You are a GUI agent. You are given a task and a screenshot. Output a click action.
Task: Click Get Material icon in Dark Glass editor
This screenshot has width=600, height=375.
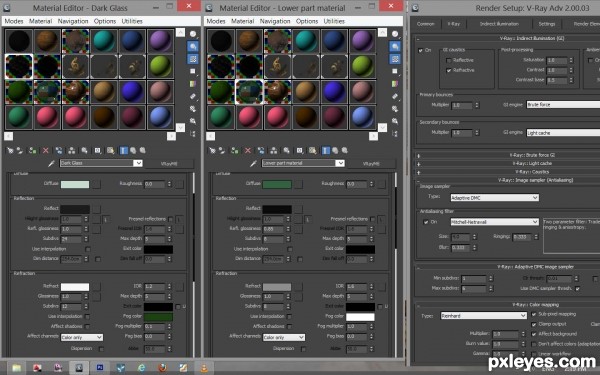(10, 151)
